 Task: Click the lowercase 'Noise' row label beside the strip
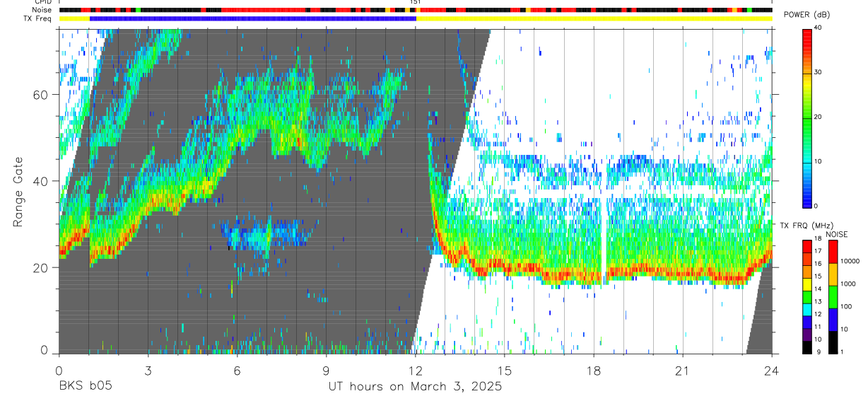pyautogui.click(x=43, y=10)
